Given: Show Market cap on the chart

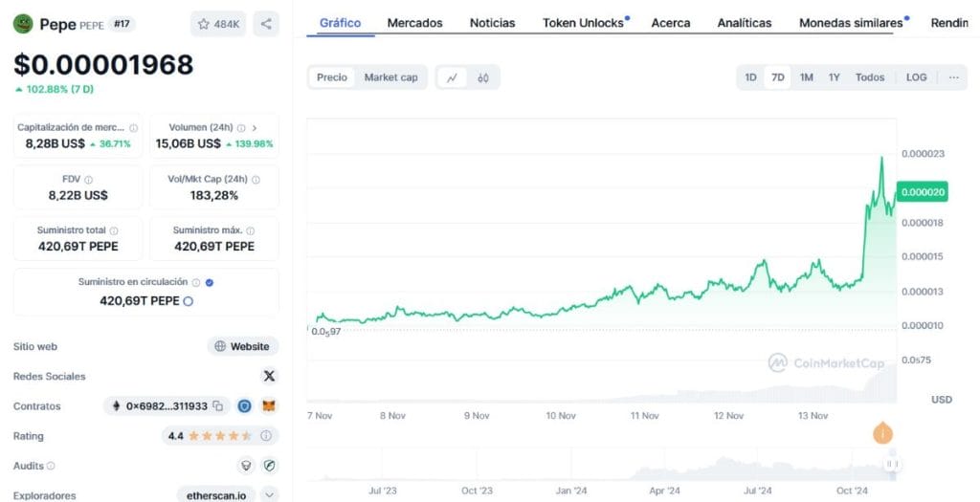Looking at the screenshot, I should point(391,77).
